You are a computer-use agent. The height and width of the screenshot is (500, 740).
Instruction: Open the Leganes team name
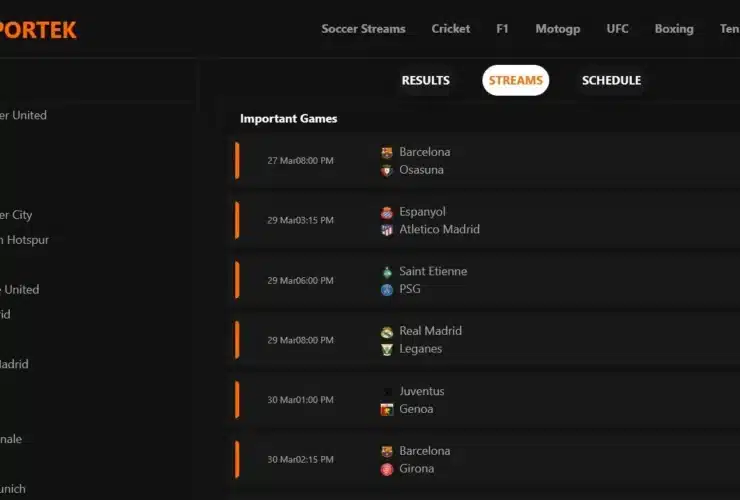pos(420,349)
